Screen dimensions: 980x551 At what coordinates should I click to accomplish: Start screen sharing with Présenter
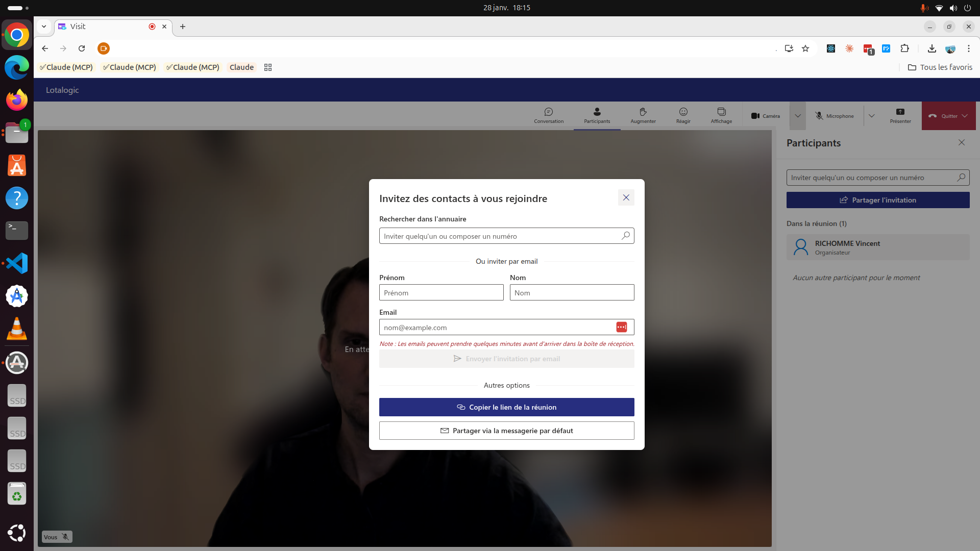(900, 116)
